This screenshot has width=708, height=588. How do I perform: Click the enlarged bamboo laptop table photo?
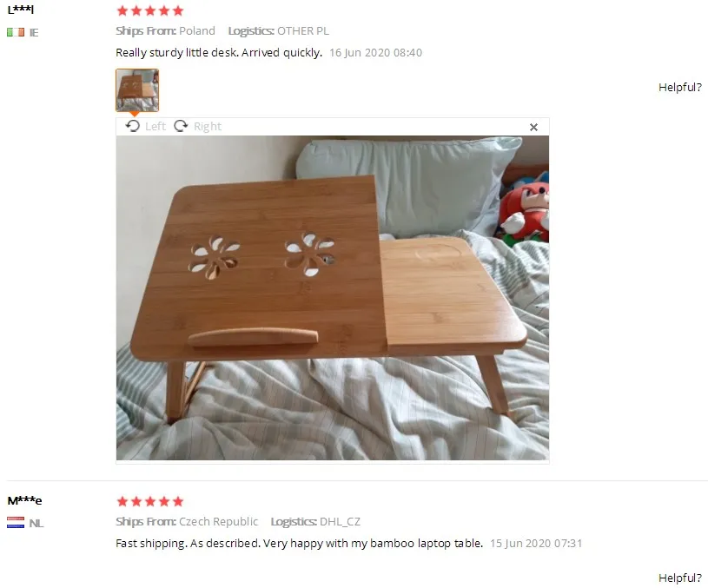tap(333, 298)
